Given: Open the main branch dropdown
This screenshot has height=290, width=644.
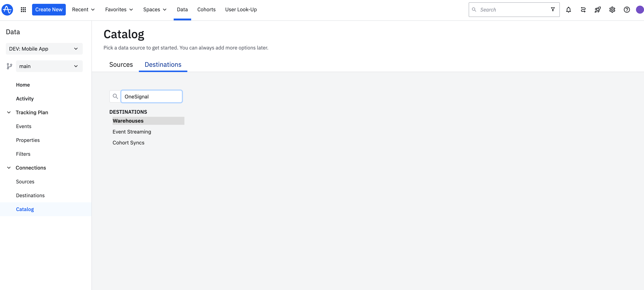Looking at the screenshot, I should tap(49, 66).
